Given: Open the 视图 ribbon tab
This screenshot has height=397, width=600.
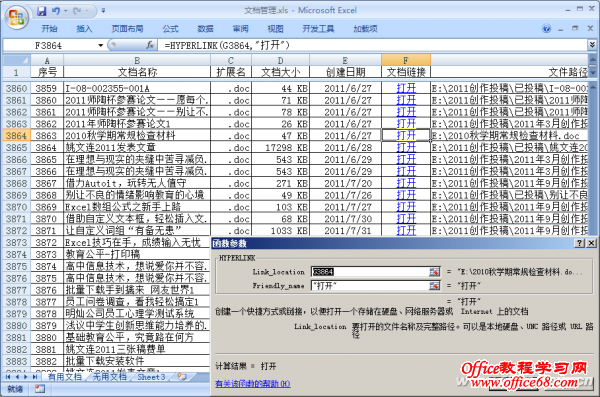Looking at the screenshot, I should 276,29.
